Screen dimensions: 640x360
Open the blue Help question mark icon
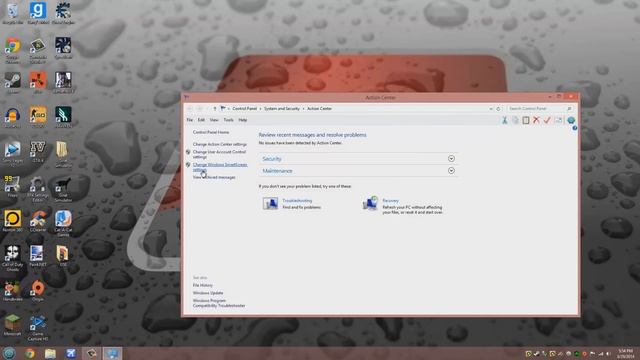[575, 128]
